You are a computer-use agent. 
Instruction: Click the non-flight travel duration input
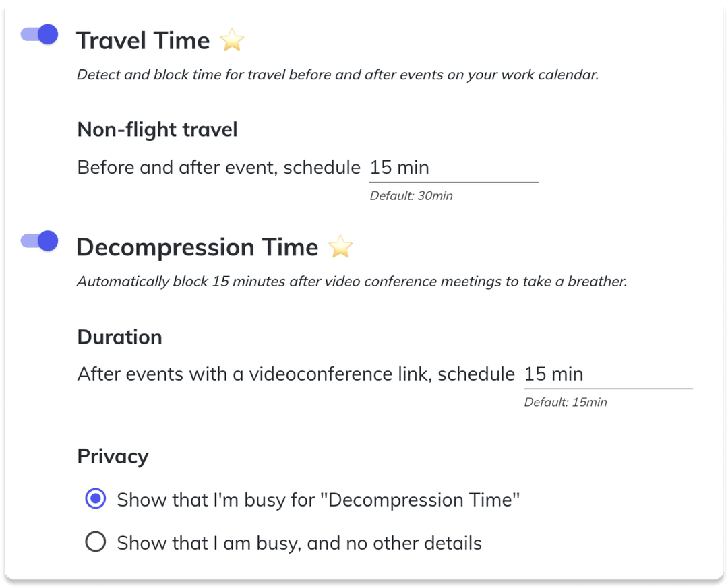(453, 168)
